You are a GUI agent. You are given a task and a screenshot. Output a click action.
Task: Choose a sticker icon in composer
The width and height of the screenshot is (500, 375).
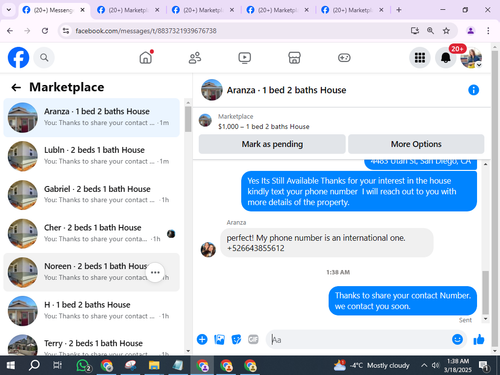236,339
